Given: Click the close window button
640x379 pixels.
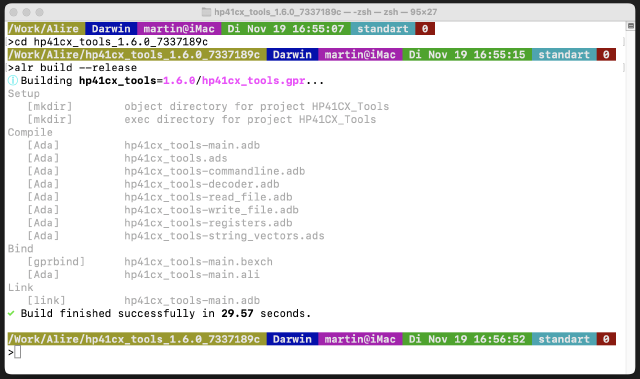Looking at the screenshot, I should pyautogui.click(x=13, y=12).
